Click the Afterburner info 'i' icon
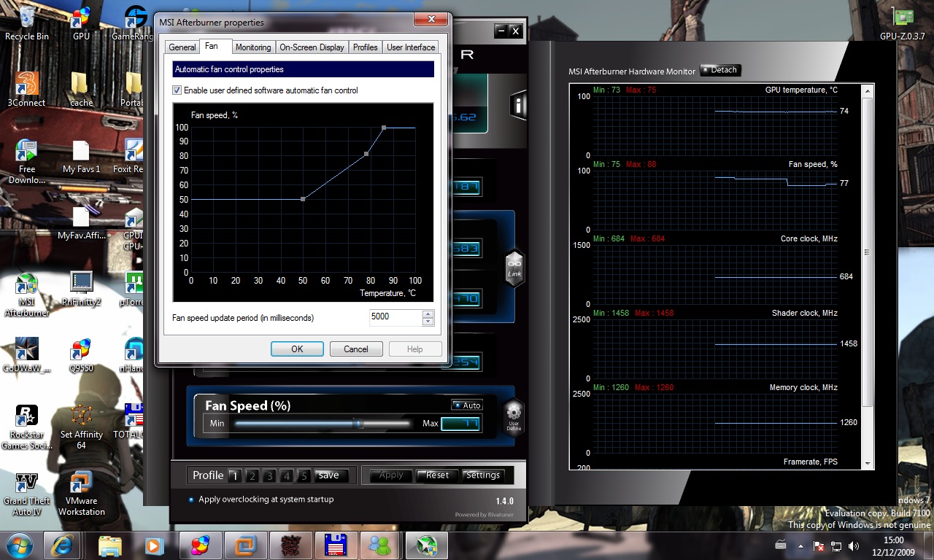Image resolution: width=934 pixels, height=560 pixels. (x=518, y=105)
